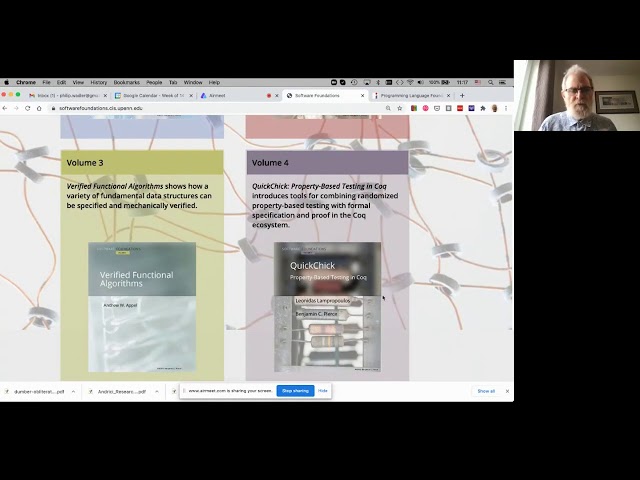Open the Chrome three-dot menu
The image size is (640, 480).
(x=506, y=108)
